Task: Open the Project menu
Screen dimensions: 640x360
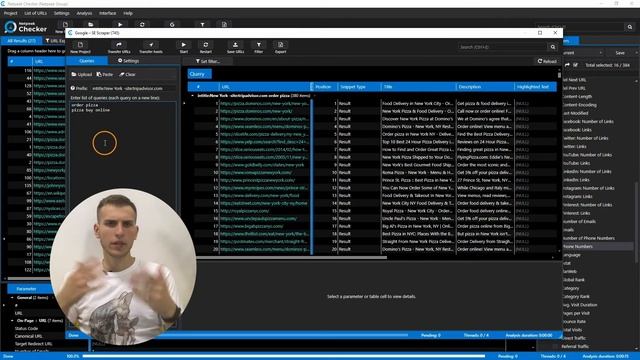Action: tap(11, 13)
